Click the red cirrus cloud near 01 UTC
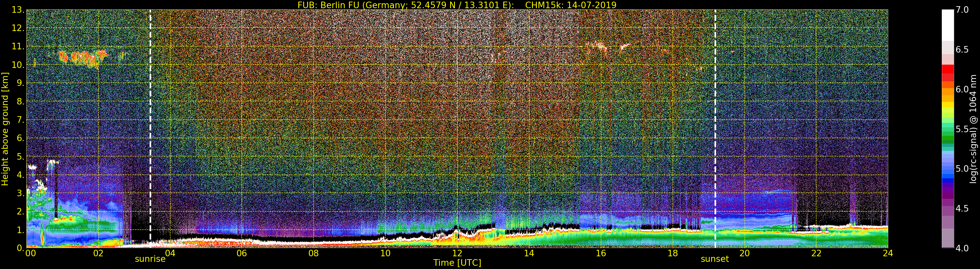Screen dimensions: 980x269 point(84,58)
